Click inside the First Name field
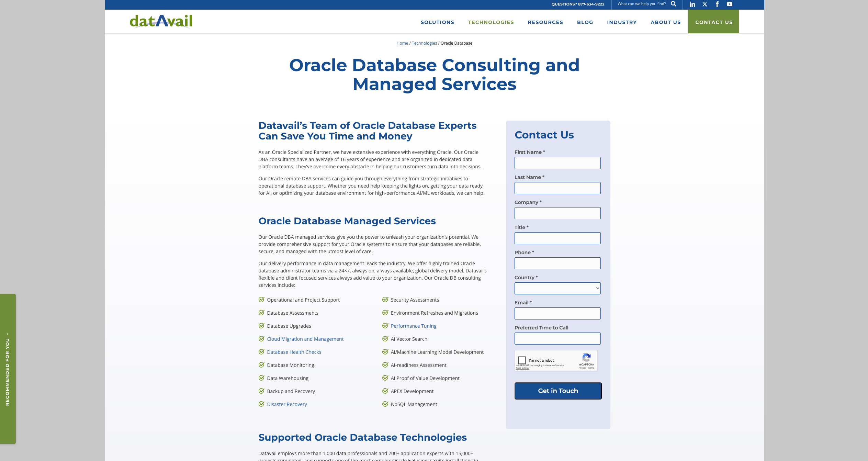 pos(557,163)
